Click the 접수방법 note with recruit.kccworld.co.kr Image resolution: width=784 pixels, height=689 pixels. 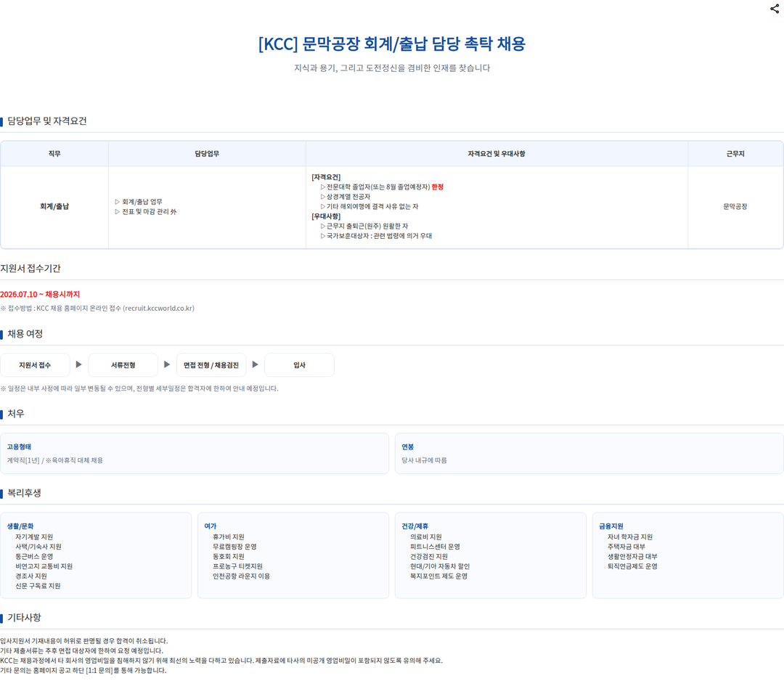pos(97,308)
